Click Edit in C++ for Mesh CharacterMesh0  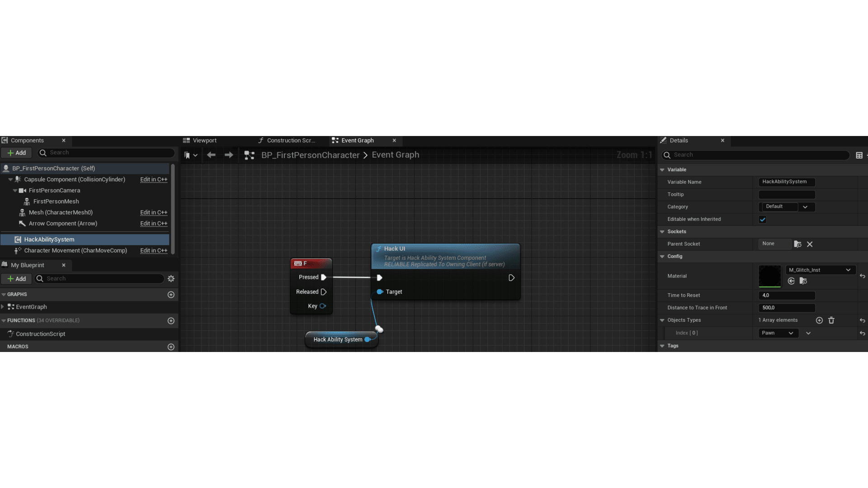tap(154, 212)
